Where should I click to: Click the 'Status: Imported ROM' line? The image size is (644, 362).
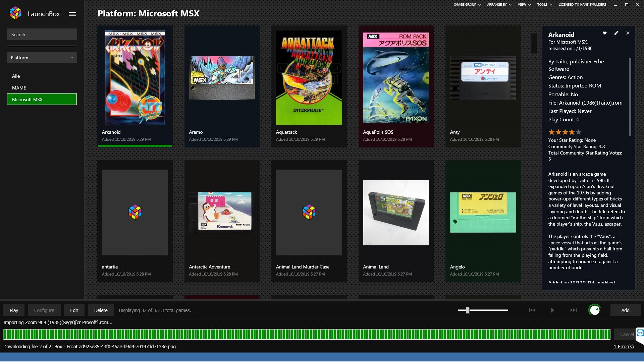tap(575, 85)
